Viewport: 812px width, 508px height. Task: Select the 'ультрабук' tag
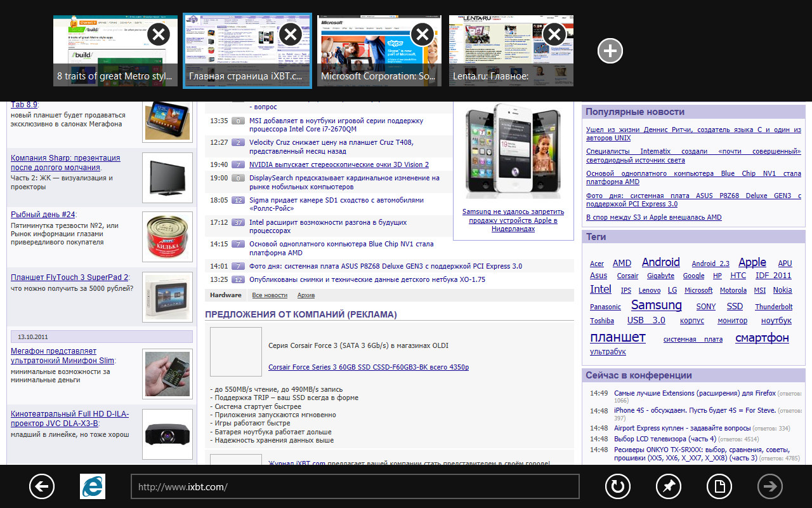coord(608,352)
